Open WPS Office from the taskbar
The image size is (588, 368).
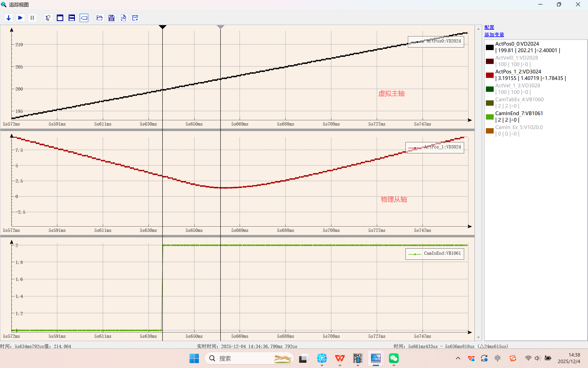point(340,358)
